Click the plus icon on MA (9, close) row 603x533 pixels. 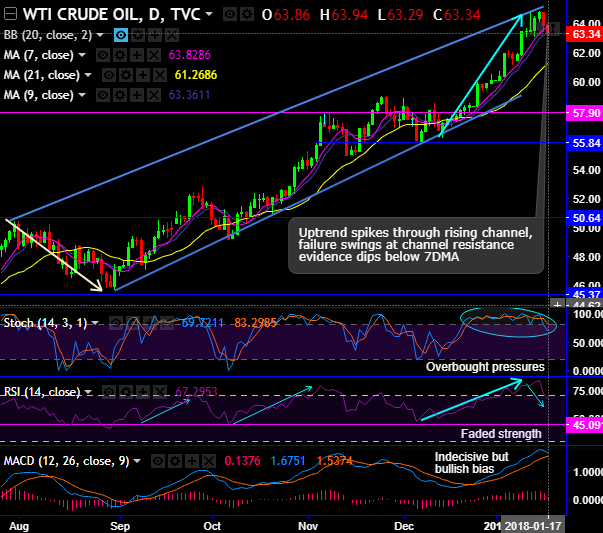click(x=137, y=95)
